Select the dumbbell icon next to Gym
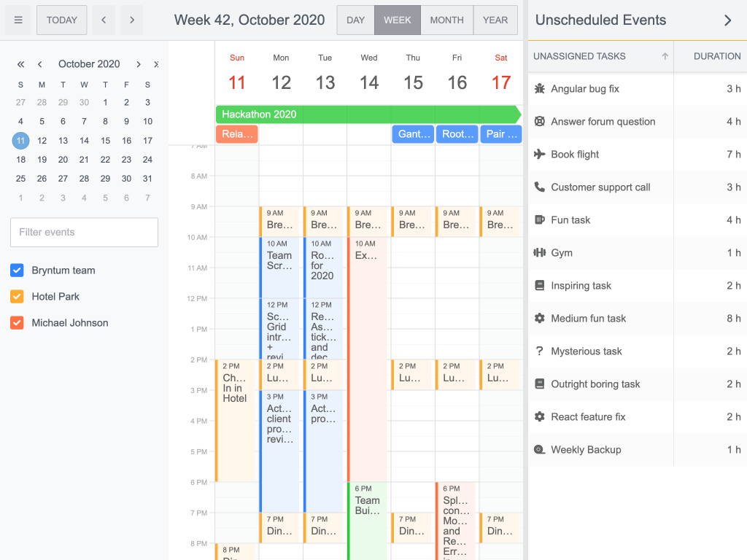The image size is (747, 560). [x=539, y=253]
